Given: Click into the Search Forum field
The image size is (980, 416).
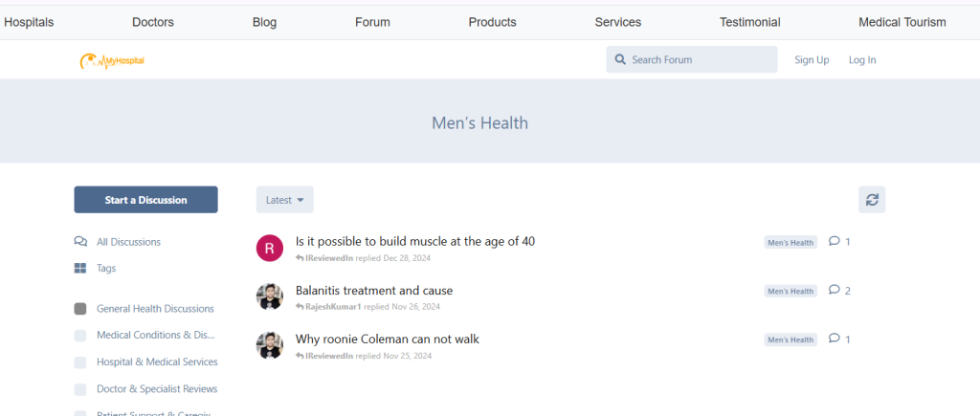Looking at the screenshot, I should [x=699, y=60].
